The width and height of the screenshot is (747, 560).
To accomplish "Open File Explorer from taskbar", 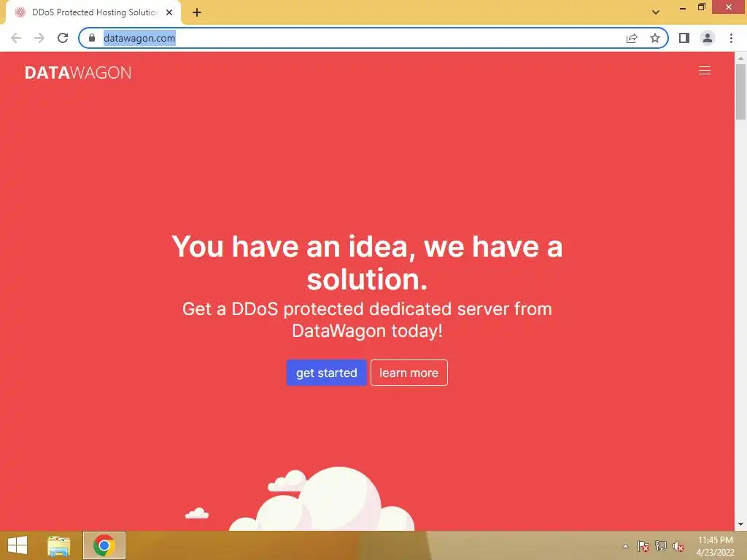I will pyautogui.click(x=58, y=545).
